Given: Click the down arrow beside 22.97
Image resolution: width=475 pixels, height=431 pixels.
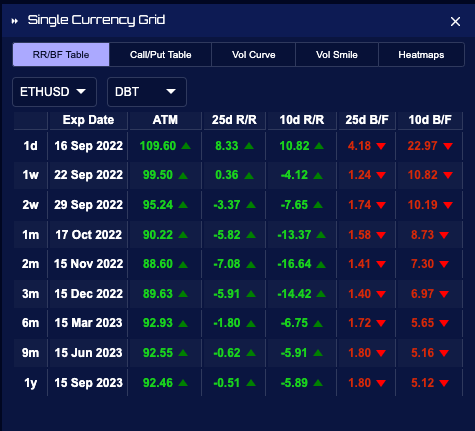Looking at the screenshot, I should pyautogui.click(x=448, y=146).
